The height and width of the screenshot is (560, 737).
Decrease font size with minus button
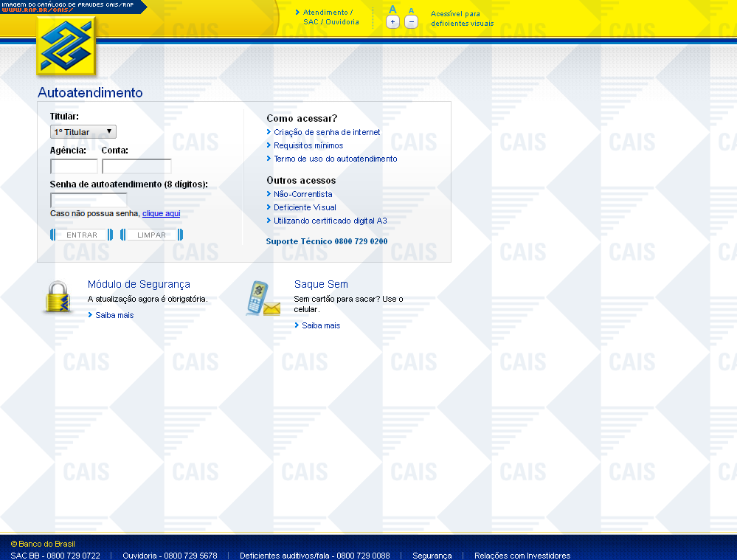[412, 22]
